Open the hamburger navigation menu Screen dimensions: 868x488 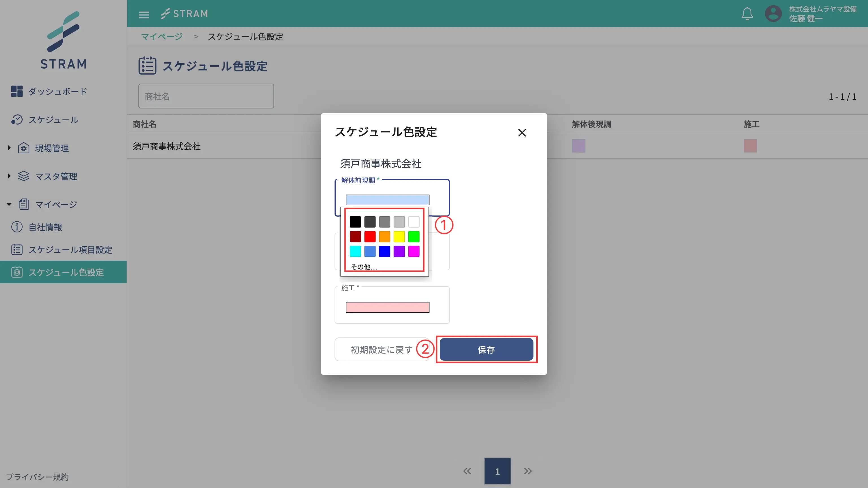pyautogui.click(x=144, y=14)
